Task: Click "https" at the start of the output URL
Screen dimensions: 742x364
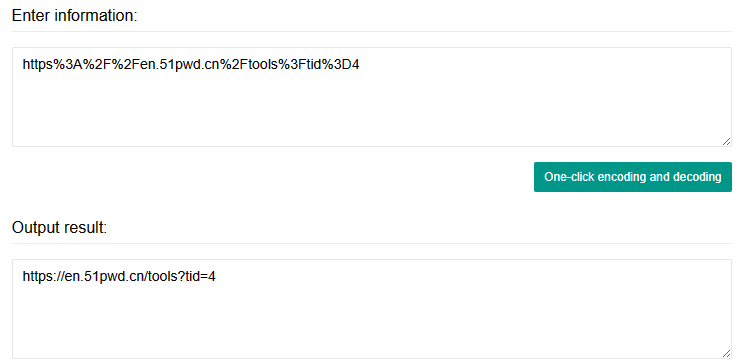Action: click(38, 277)
